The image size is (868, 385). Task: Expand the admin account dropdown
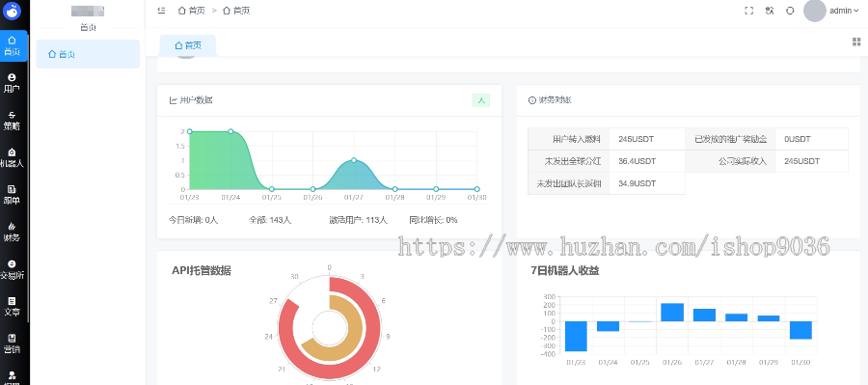pyautogui.click(x=844, y=11)
